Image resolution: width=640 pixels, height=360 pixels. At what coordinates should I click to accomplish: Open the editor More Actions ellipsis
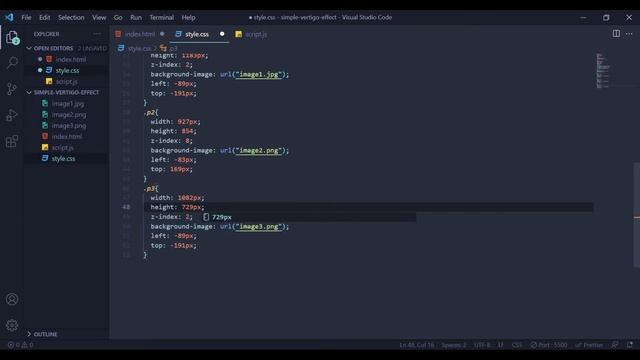629,33
